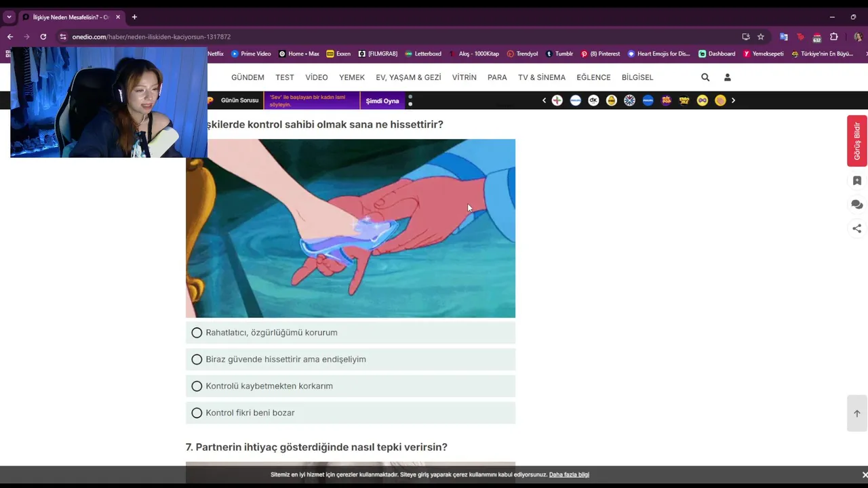Screen dimensions: 868x488
Task: Click the install app icon in address bar
Action: point(746,37)
